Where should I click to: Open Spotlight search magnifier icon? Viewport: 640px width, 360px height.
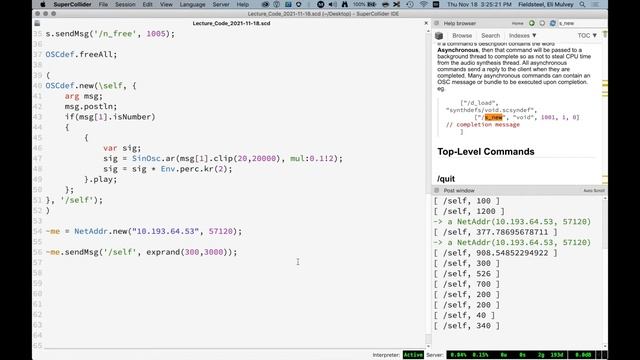tap(582, 4)
